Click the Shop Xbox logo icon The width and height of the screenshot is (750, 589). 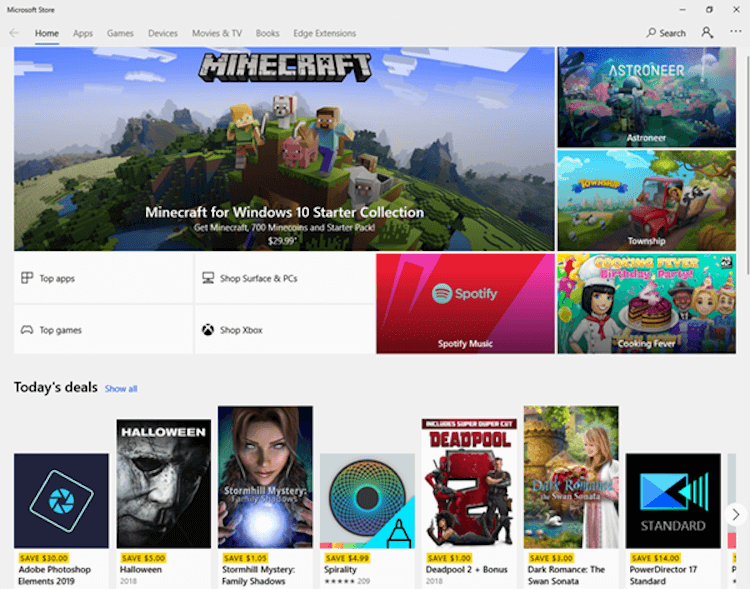[x=208, y=330]
